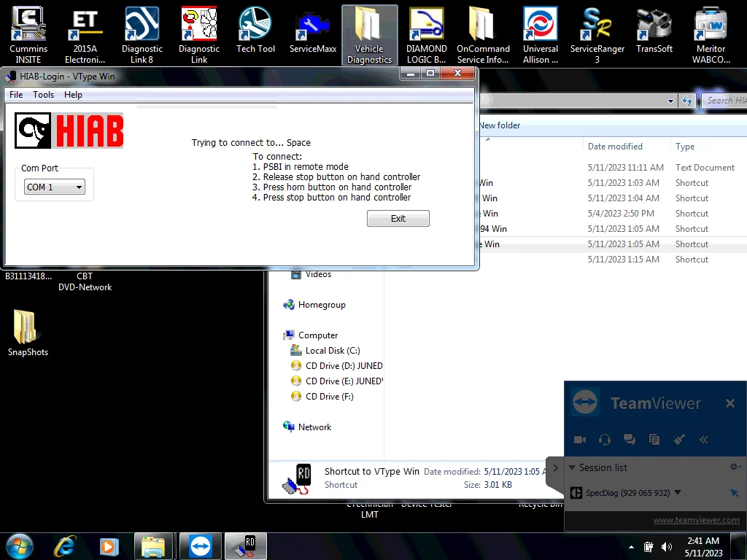Select Local Disk (C:) in navigation tree

(332, 351)
